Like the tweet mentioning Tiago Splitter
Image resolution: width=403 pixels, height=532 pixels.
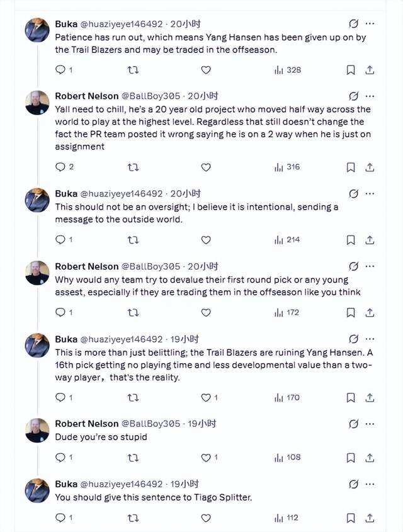205,518
